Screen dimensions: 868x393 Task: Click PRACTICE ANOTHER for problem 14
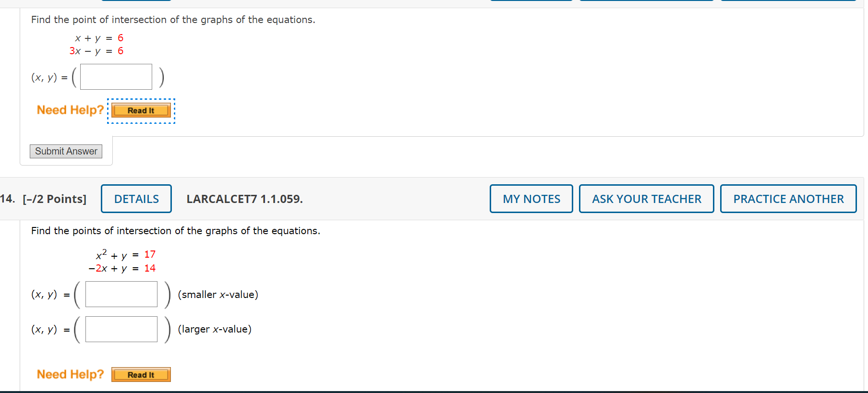pos(788,198)
